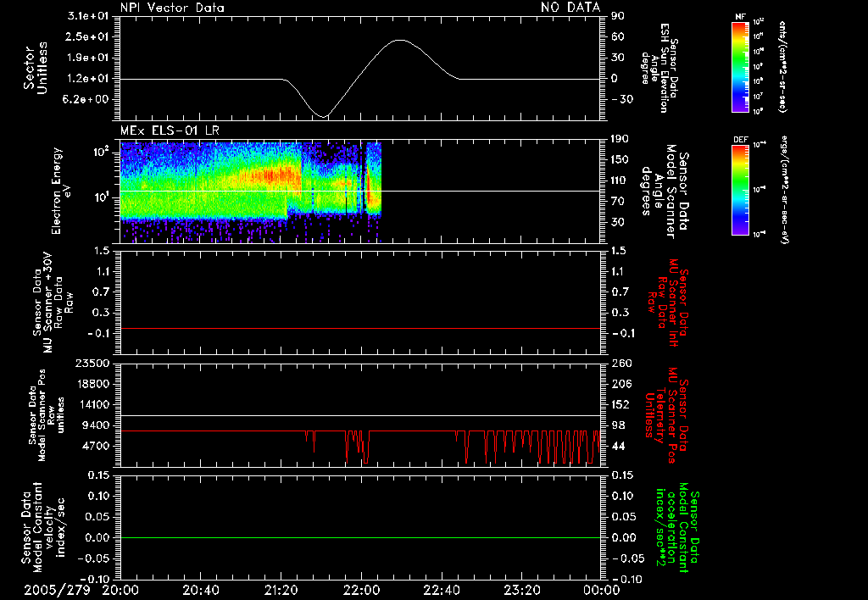This screenshot has height=600, width=868.
Task: Click the sun elevation curve minimum
Action: [x=324, y=116]
